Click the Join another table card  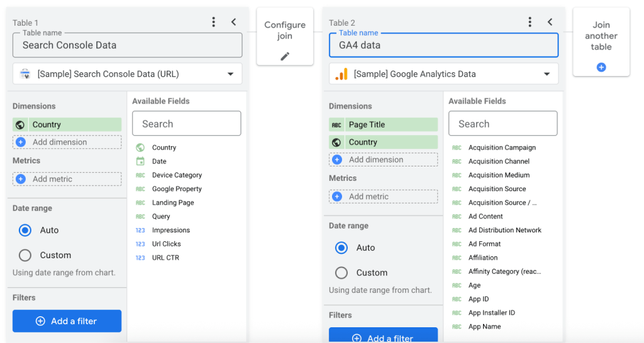(x=601, y=42)
